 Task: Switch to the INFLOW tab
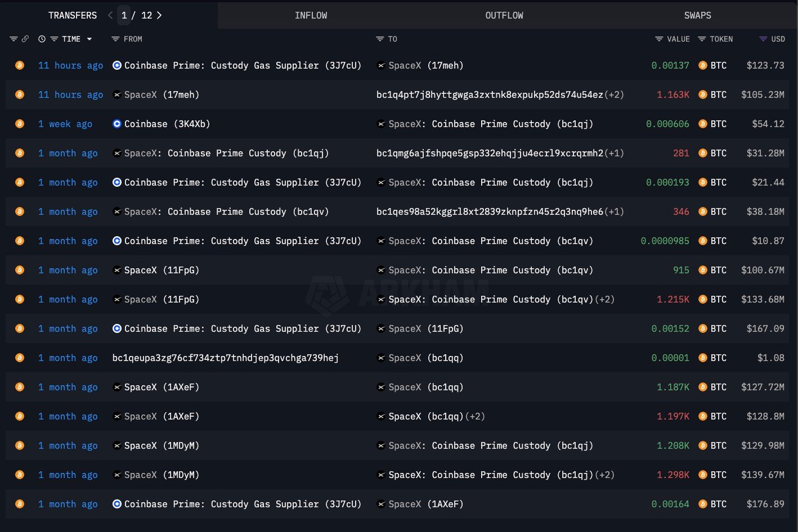coord(311,15)
